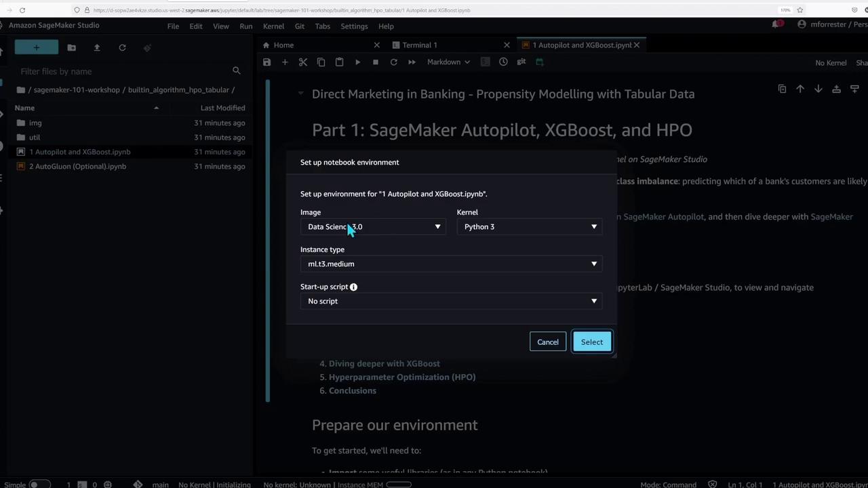
Task: Click the Diving deeper with XGBoost link
Action: click(x=384, y=363)
